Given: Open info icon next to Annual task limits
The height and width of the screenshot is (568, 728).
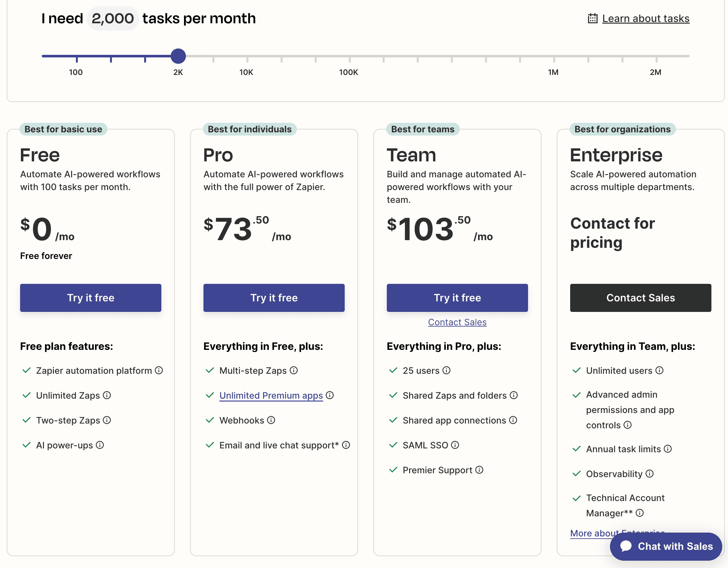Looking at the screenshot, I should click(668, 449).
